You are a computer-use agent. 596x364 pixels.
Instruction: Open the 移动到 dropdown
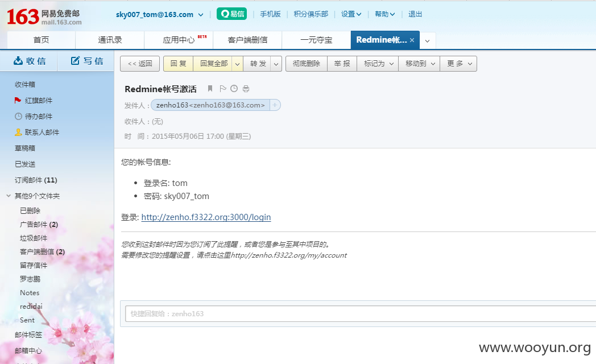click(419, 64)
